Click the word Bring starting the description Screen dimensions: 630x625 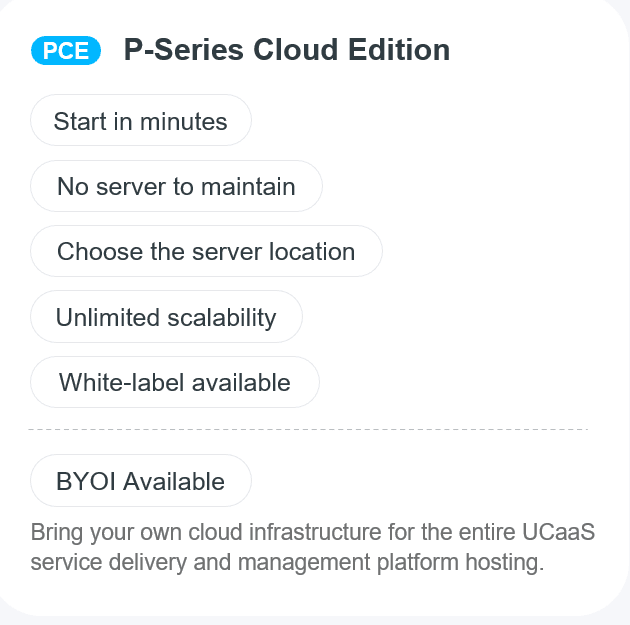coord(57,533)
